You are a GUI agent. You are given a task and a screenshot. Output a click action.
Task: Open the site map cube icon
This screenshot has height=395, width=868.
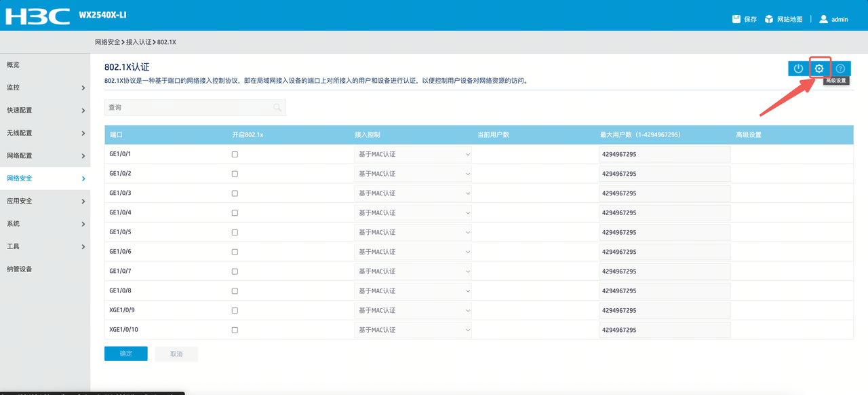pyautogui.click(x=769, y=19)
